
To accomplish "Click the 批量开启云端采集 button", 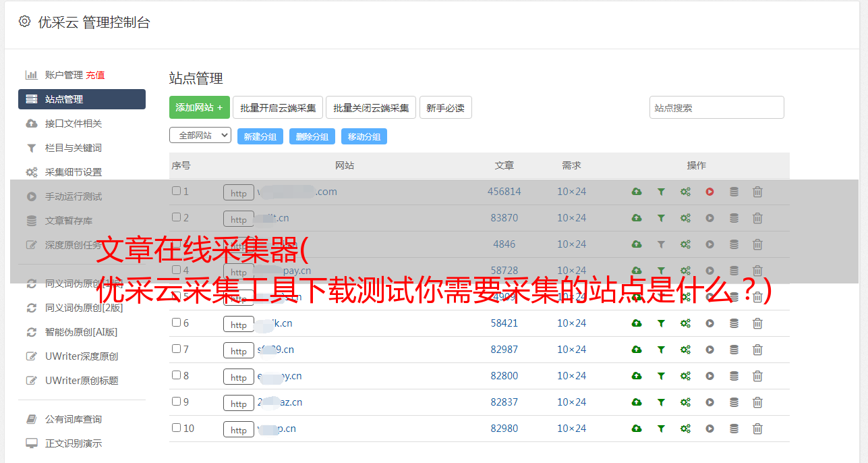I will pyautogui.click(x=278, y=107).
